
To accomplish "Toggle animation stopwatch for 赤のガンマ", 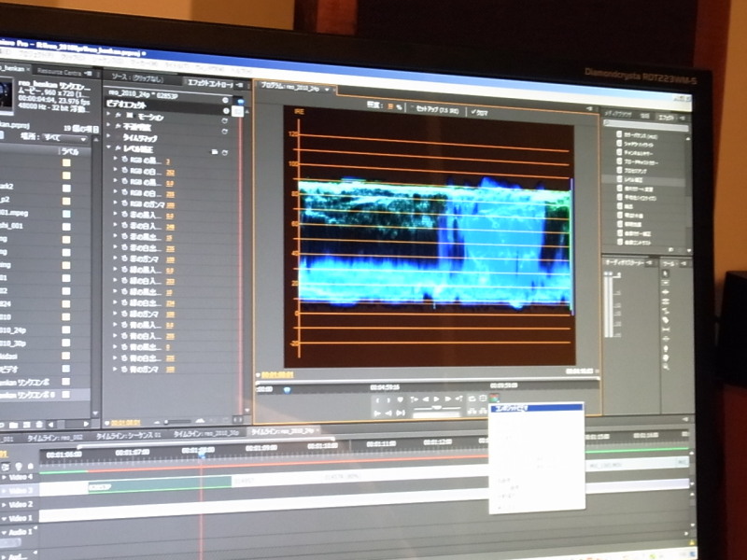I will point(124,259).
